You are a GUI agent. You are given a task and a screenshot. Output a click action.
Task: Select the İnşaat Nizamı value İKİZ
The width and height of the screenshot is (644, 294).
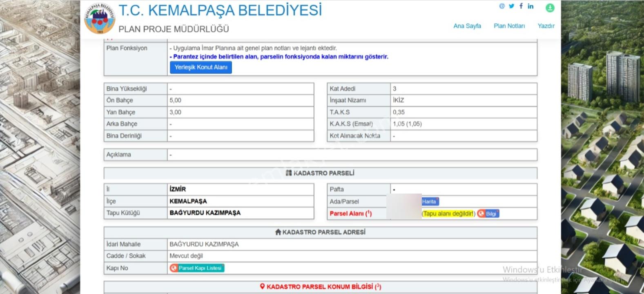(398, 100)
